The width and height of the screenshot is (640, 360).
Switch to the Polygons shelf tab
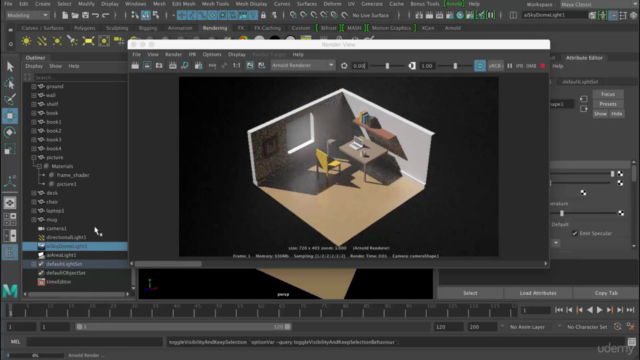(x=84, y=28)
